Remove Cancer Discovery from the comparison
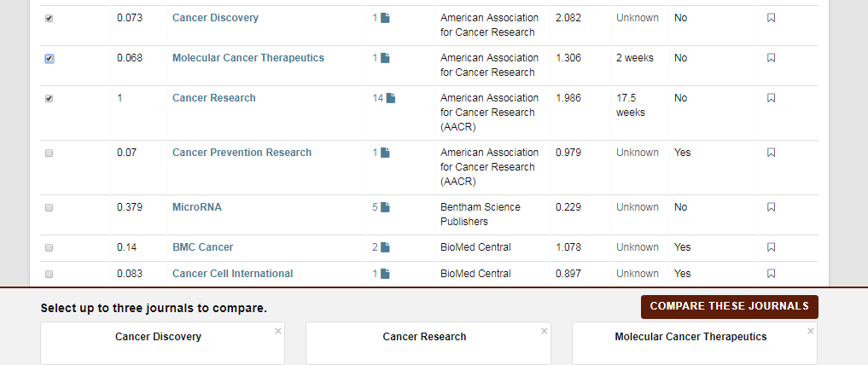The width and height of the screenshot is (868, 365). click(278, 331)
